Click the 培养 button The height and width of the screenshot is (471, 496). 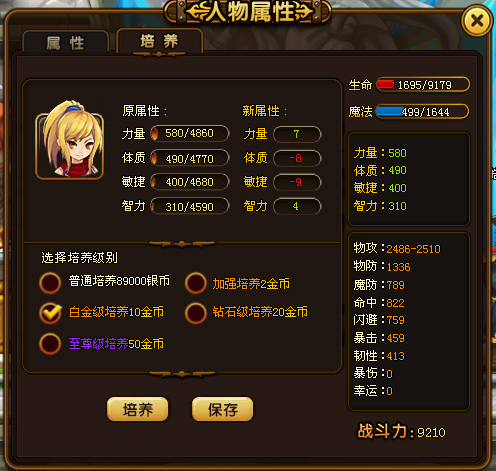click(x=138, y=409)
